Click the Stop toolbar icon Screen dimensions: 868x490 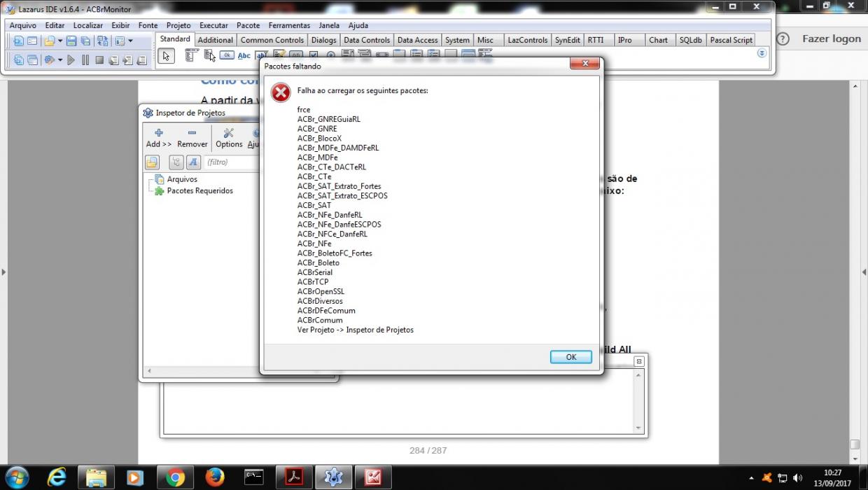99,60
